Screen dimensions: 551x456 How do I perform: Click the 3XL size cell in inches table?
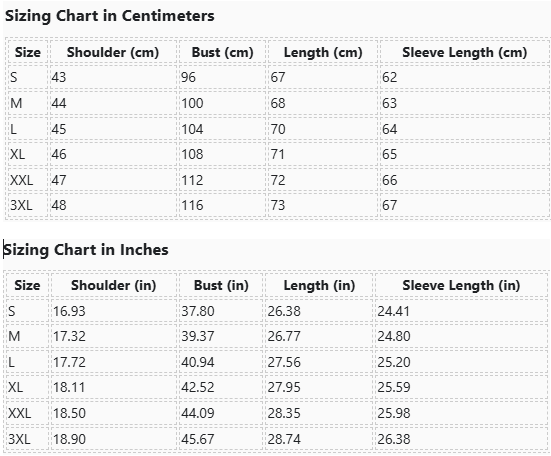coord(27,439)
